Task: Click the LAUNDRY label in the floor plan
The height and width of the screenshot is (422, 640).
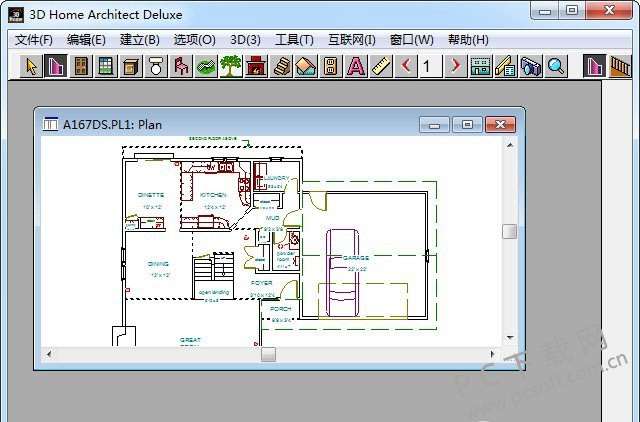Action: (x=277, y=178)
